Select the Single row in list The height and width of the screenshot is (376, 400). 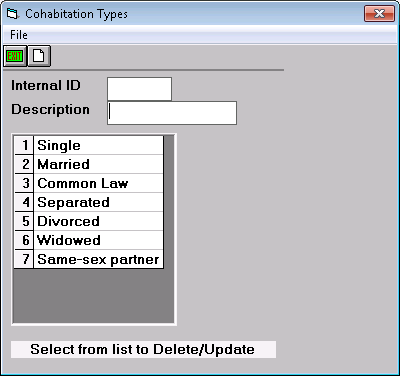[99, 145]
